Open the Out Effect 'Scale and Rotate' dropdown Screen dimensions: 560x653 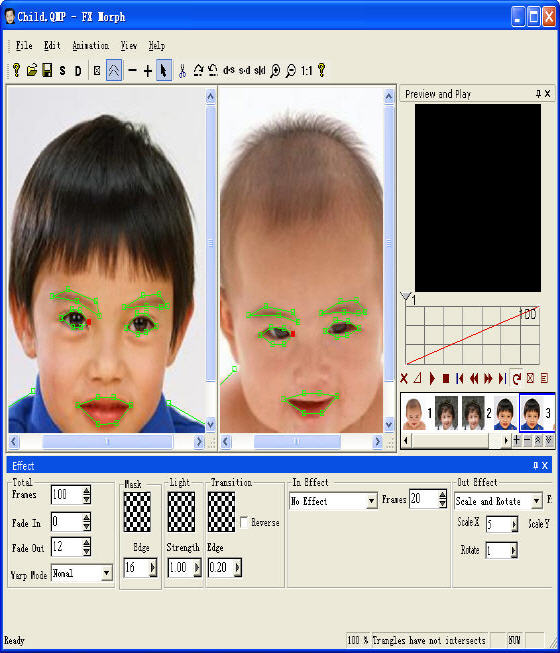tap(537, 501)
